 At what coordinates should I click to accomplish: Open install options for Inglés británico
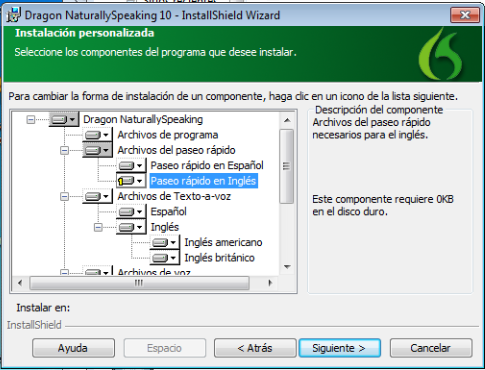point(165,258)
